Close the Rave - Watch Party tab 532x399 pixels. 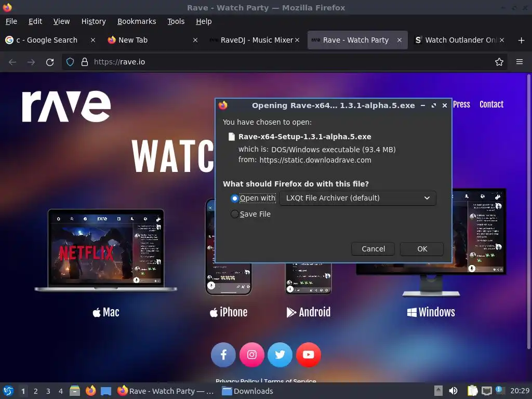pyautogui.click(x=400, y=40)
